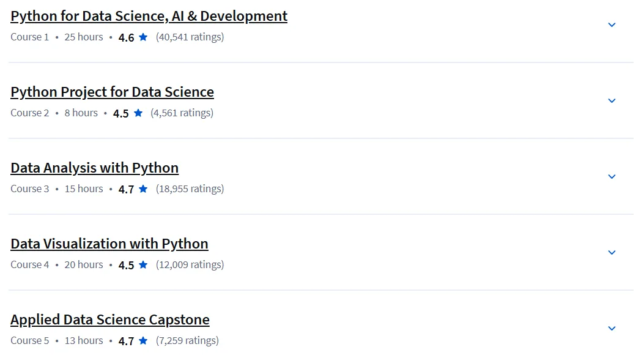This screenshot has width=644, height=355.
Task: Visit the Applied Data Science Capstone link
Action: pos(110,319)
